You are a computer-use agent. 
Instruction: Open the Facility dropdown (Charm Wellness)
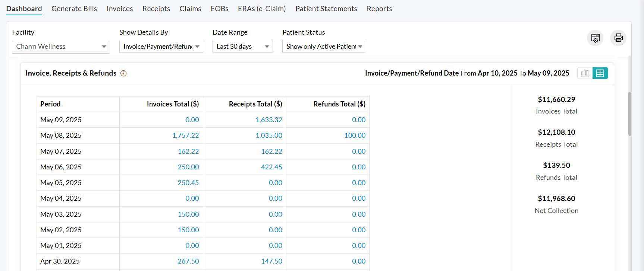[x=61, y=47]
